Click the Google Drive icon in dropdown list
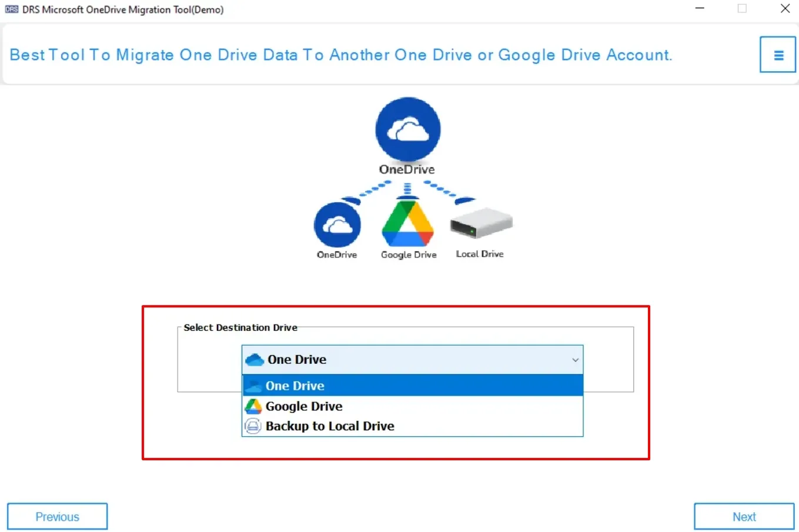 [253, 406]
